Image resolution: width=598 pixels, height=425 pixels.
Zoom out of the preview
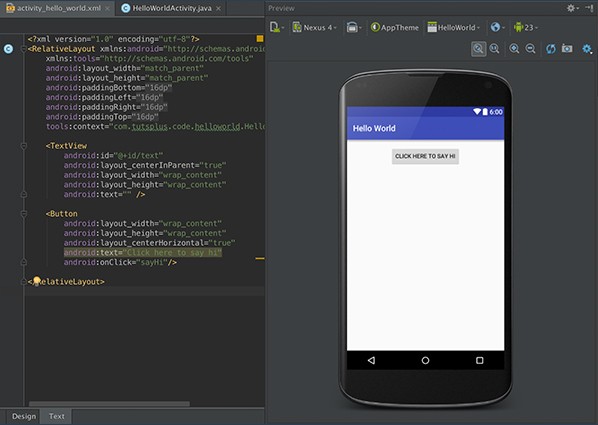tap(530, 49)
